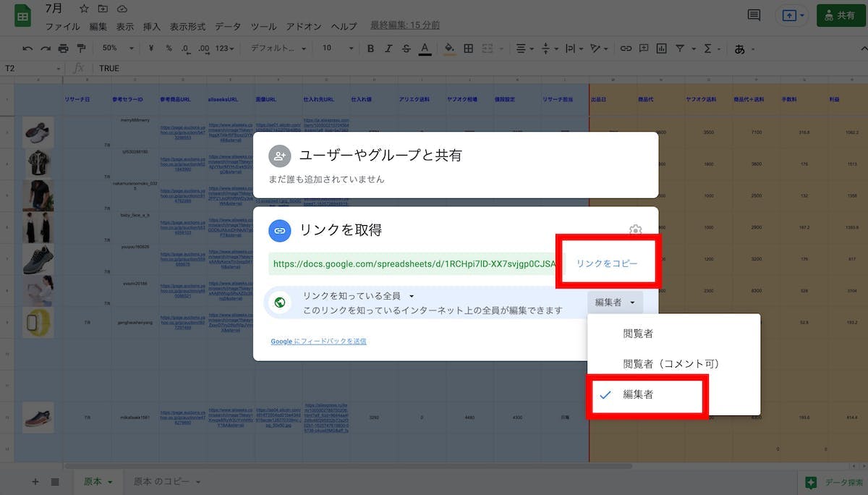Image resolution: width=868 pixels, height=495 pixels.
Task: Redo the last action
Action: coord(45,48)
